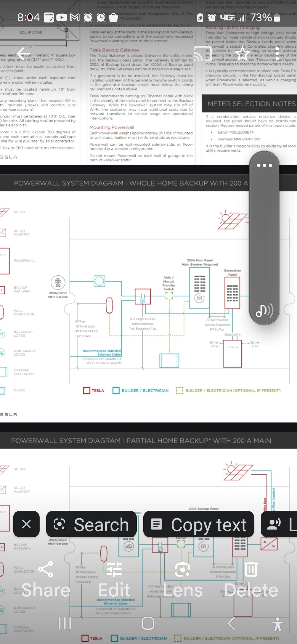Tap the 'Backing Up EV Charging' heading
Viewport: 297px width, 644px height.
pyautogui.click(x=232, y=28)
